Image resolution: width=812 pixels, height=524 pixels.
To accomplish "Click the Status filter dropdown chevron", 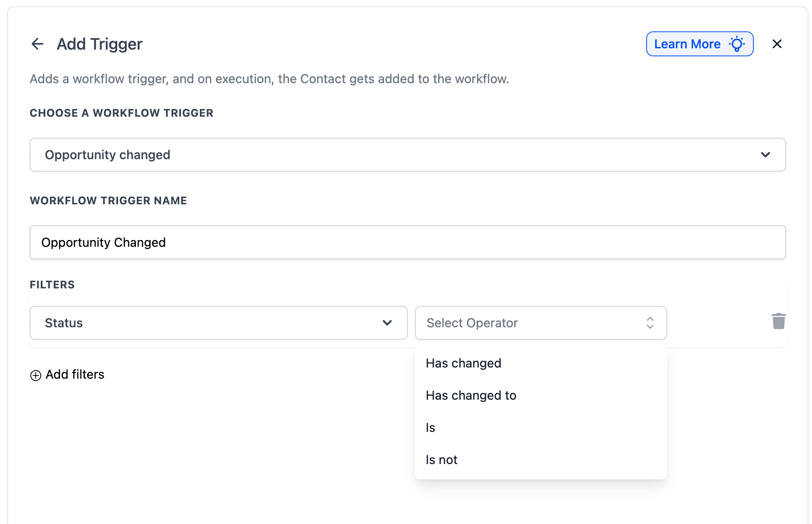I will click(x=387, y=323).
